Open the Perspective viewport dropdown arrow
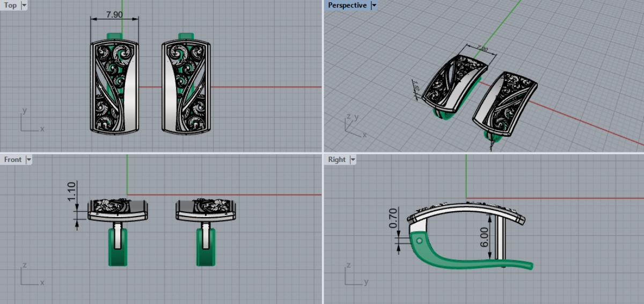The image size is (644, 304). pos(374,5)
